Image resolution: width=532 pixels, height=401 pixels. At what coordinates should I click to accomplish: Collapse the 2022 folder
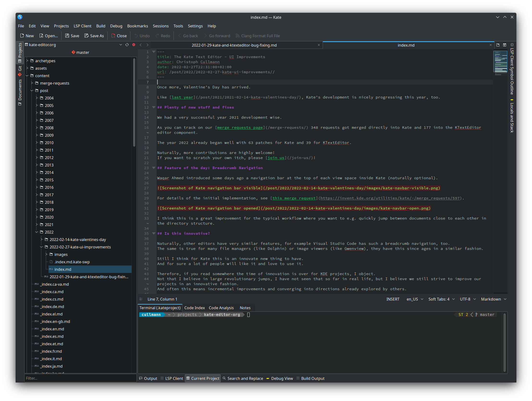pos(36,232)
